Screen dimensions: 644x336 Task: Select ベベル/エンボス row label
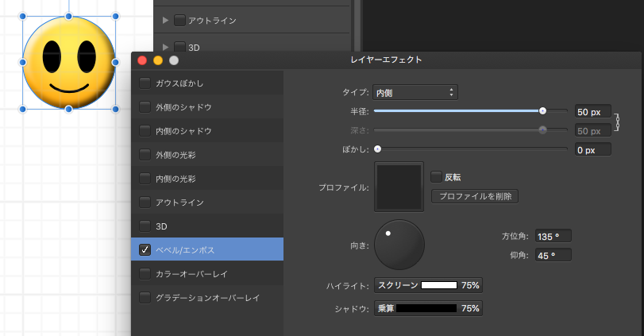[x=185, y=249]
